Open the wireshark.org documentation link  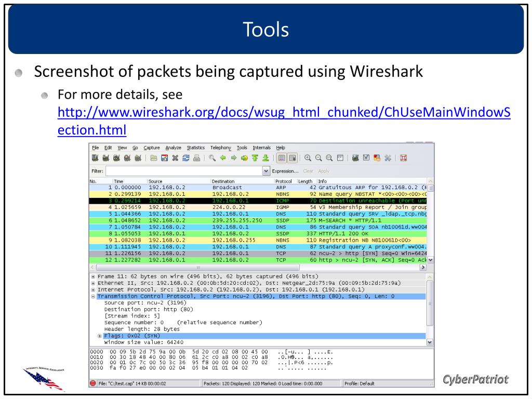coord(284,121)
